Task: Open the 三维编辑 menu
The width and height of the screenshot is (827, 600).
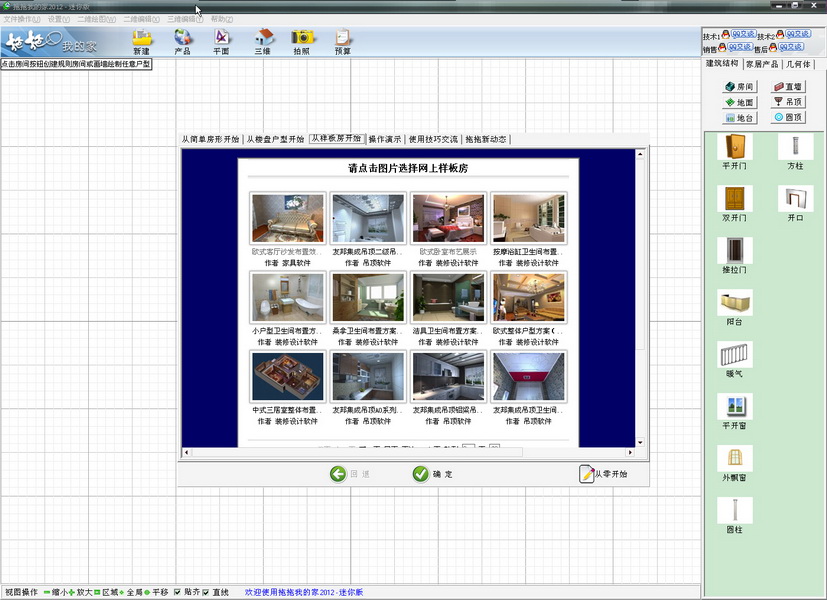Action: (185, 19)
